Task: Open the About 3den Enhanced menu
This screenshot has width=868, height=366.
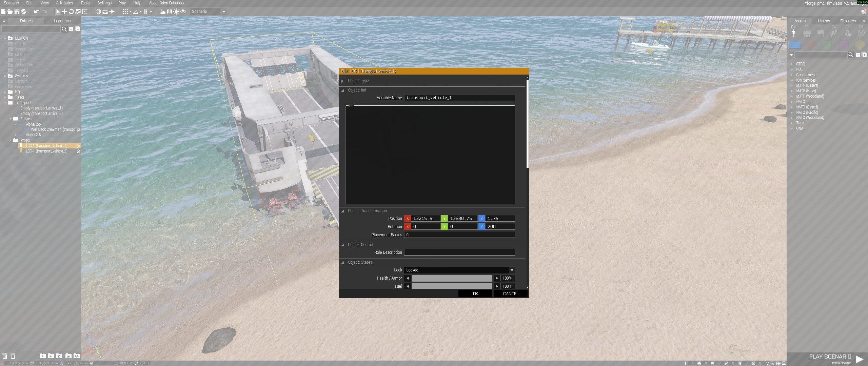Action: tap(167, 3)
